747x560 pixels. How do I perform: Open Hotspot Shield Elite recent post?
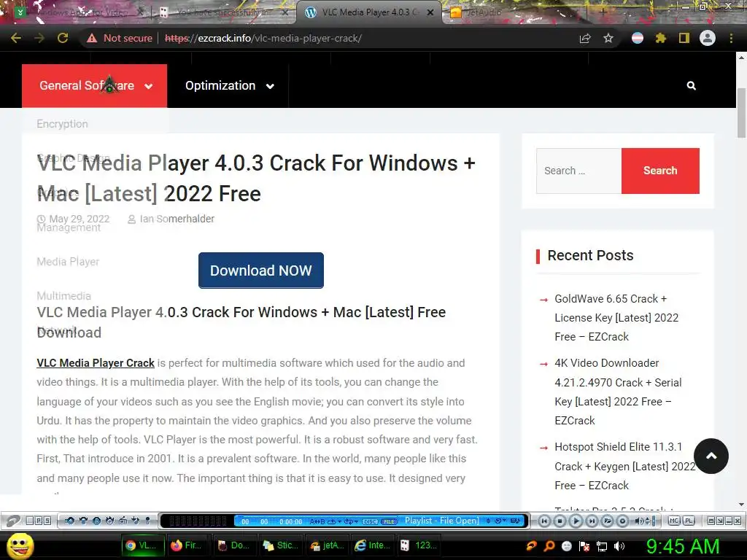625,466
